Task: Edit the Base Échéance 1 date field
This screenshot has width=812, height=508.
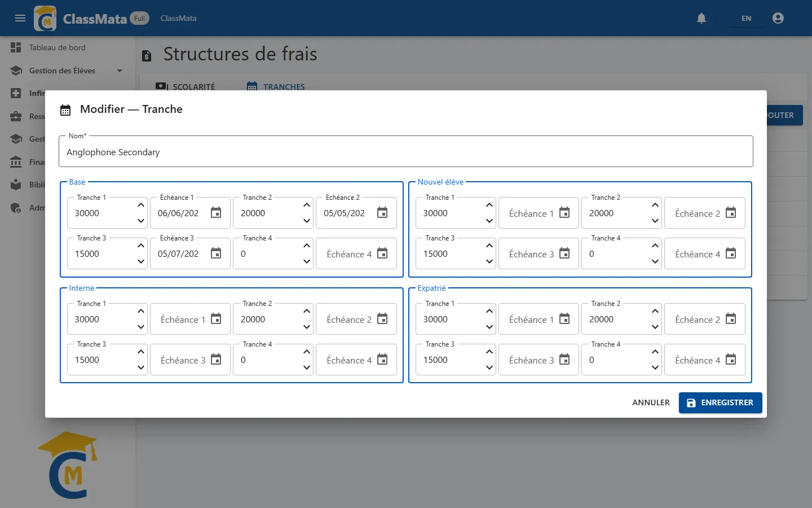Action: [190, 213]
